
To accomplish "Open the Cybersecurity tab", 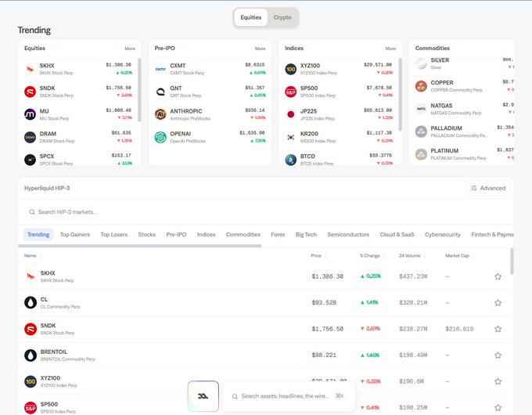I will point(443,235).
